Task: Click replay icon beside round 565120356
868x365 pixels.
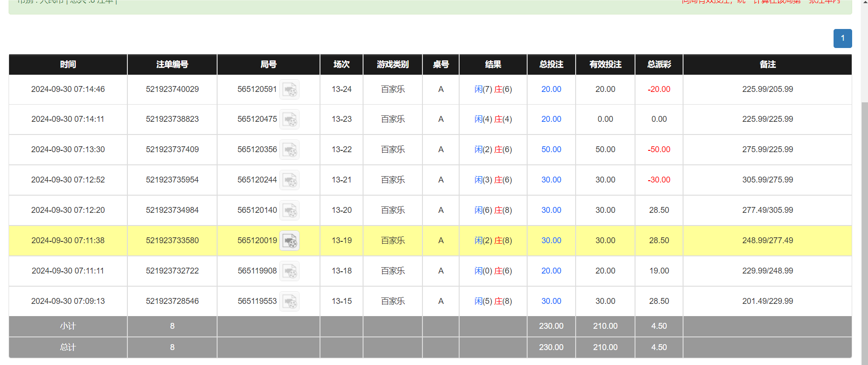Action: (x=289, y=150)
